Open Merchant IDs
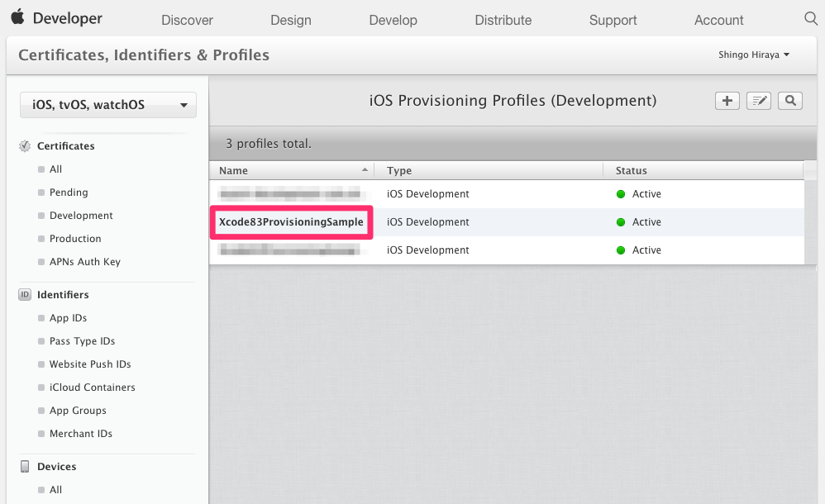The width and height of the screenshot is (825, 504). 81,434
